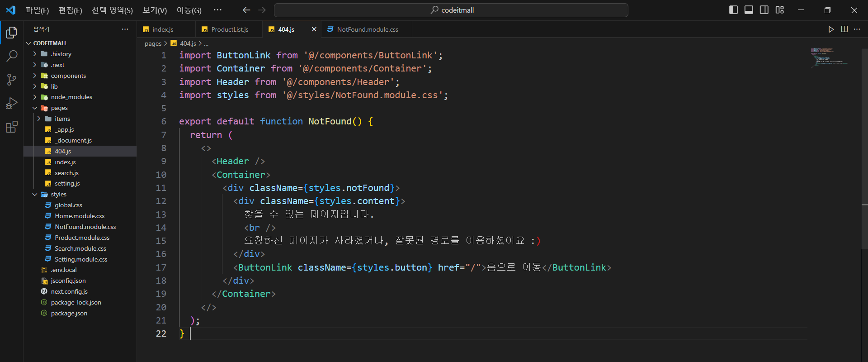The height and width of the screenshot is (362, 868).
Task: Open Customize Layout options
Action: (x=780, y=10)
